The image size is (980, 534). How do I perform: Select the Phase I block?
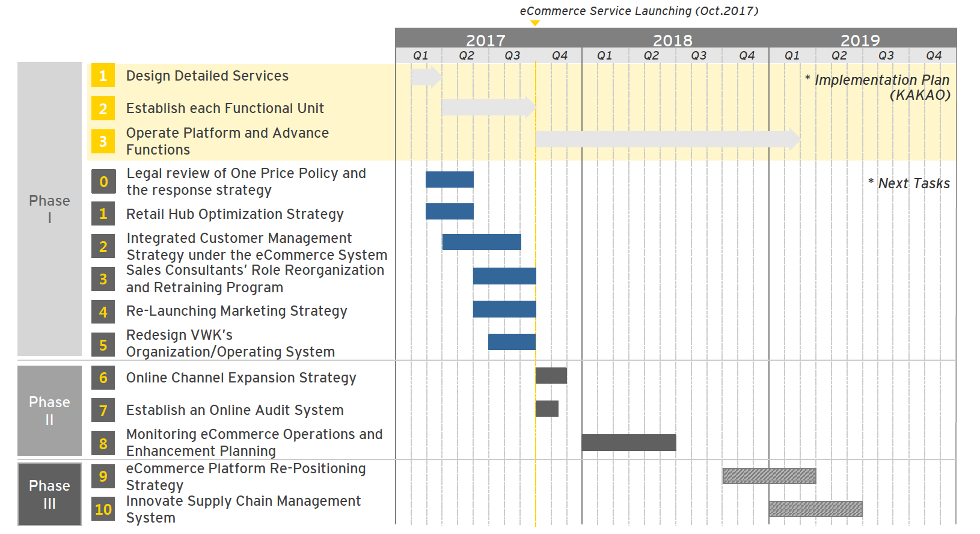pyautogui.click(x=49, y=209)
